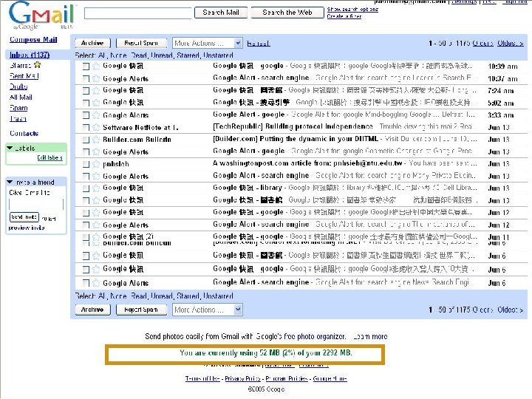Click the Search Mail button
This screenshot has width=532, height=399.
(221, 13)
